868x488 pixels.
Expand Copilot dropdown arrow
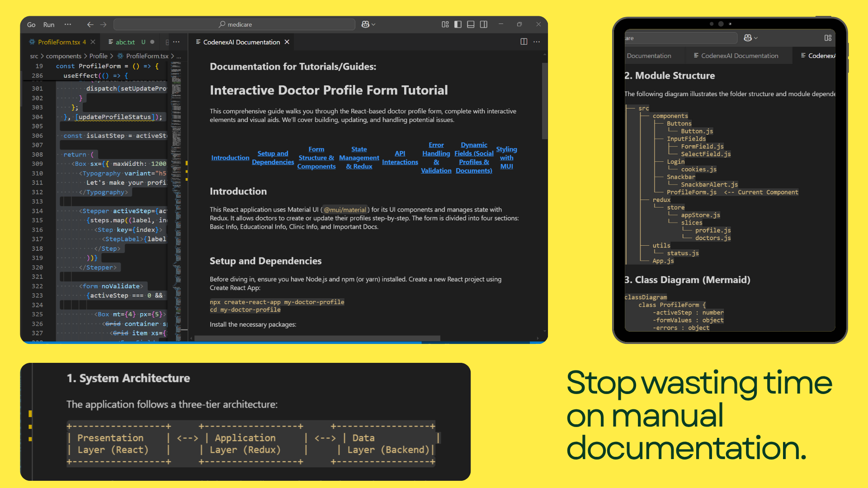coord(373,24)
